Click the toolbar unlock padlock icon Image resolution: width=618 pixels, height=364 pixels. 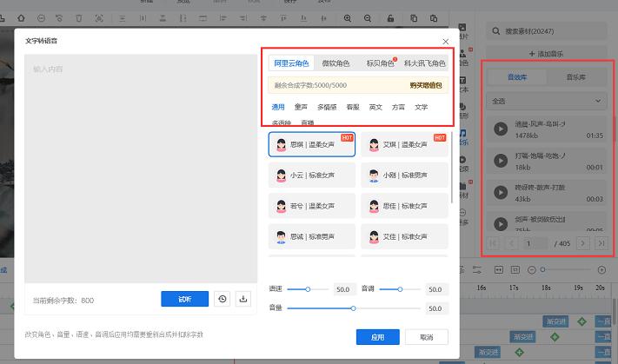pyautogui.click(x=390, y=18)
